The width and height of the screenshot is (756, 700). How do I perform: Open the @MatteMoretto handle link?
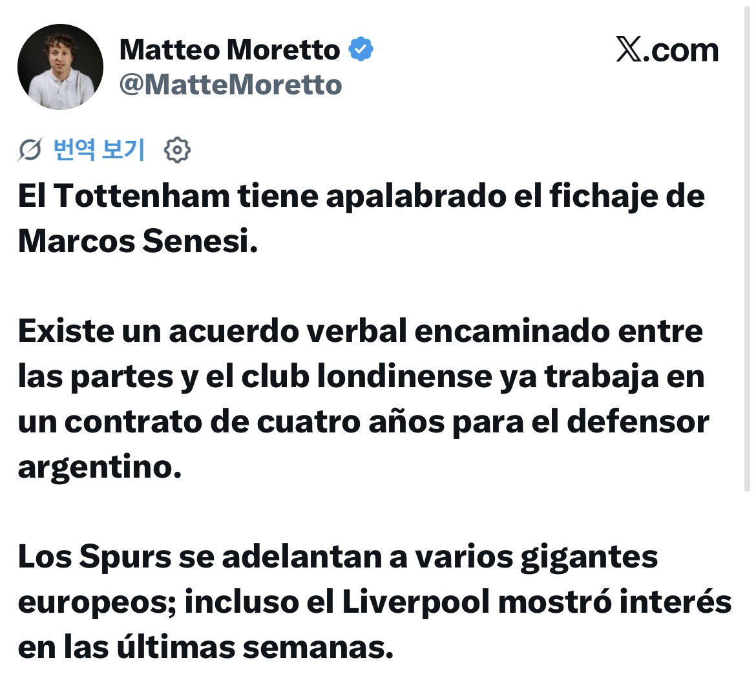point(231,85)
